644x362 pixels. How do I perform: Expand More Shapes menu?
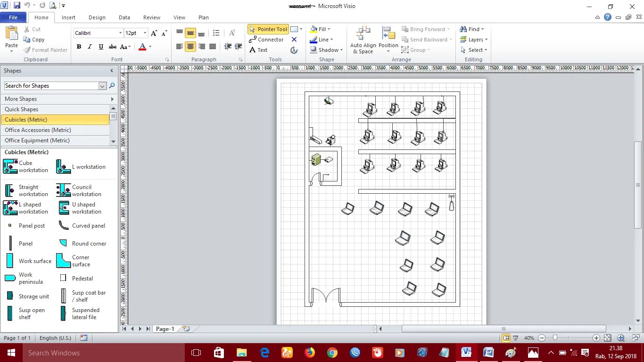pyautogui.click(x=58, y=99)
